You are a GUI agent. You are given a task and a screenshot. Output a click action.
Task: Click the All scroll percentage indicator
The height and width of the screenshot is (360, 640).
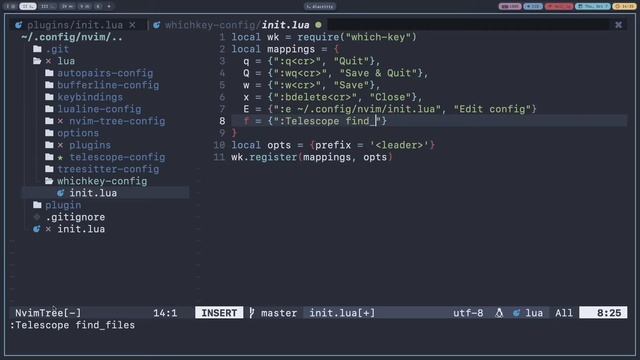point(564,313)
